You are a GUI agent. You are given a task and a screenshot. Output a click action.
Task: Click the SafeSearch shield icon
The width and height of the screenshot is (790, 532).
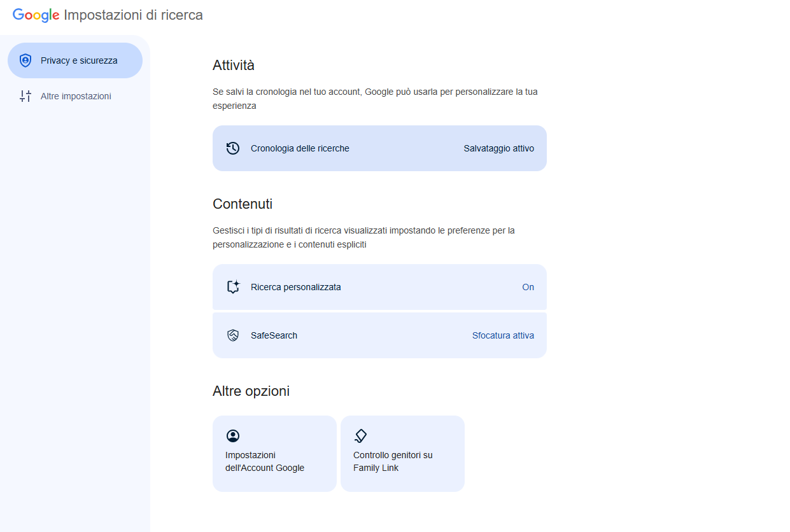click(x=233, y=335)
